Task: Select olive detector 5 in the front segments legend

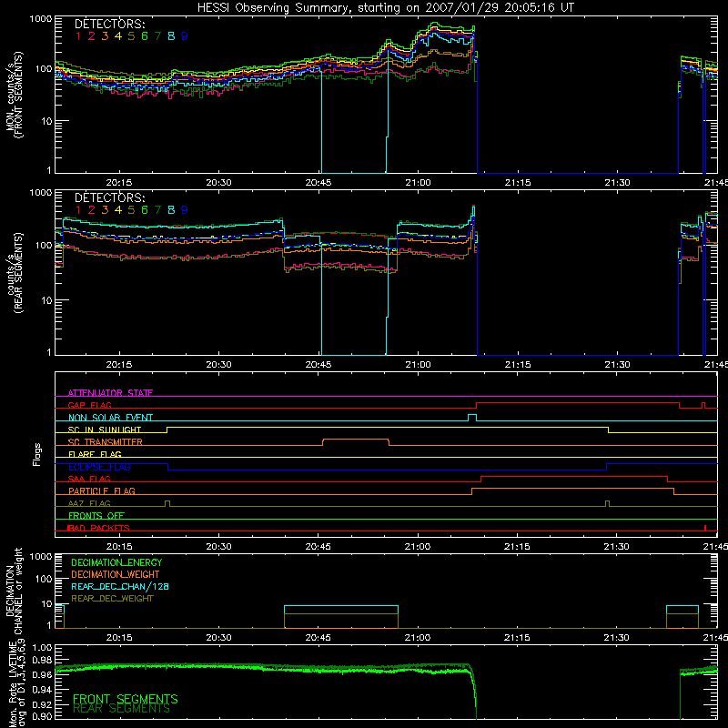Action: (131, 36)
